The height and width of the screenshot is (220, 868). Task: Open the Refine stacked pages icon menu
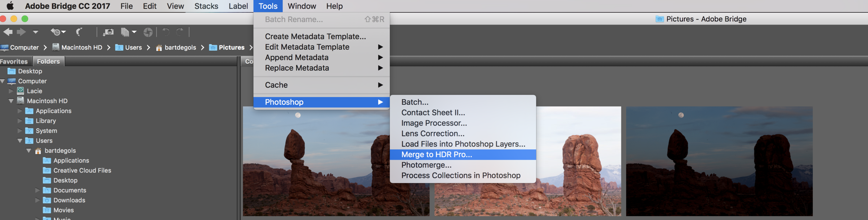pos(128,32)
